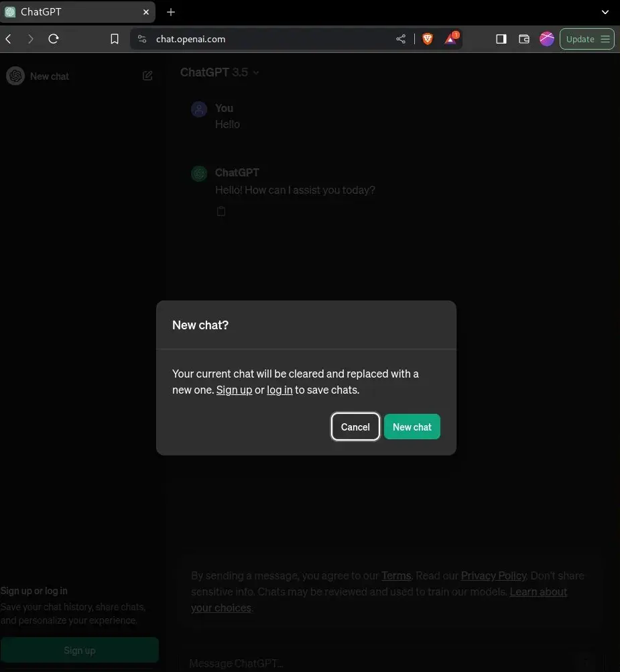Share the page via share icon

pyautogui.click(x=401, y=39)
